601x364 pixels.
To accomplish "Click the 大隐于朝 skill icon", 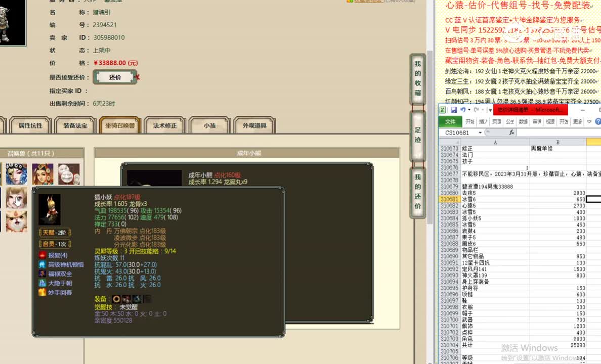I will coord(42,283).
